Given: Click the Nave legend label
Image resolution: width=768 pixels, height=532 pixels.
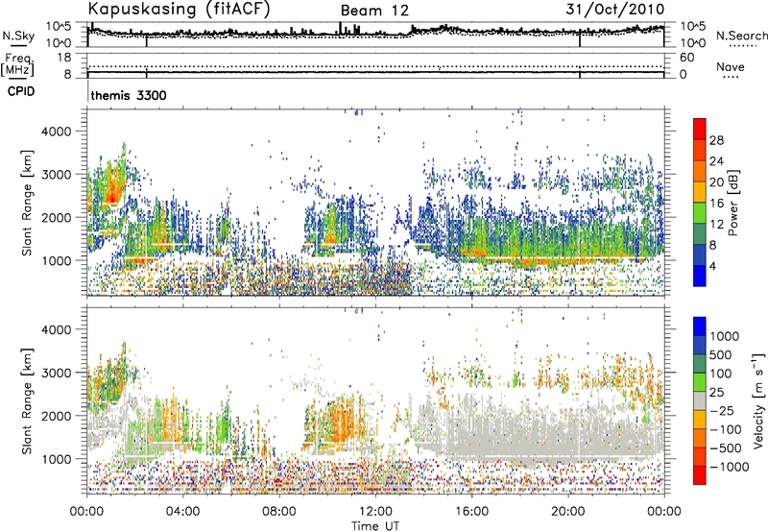Looking at the screenshot, I should pyautogui.click(x=731, y=67).
